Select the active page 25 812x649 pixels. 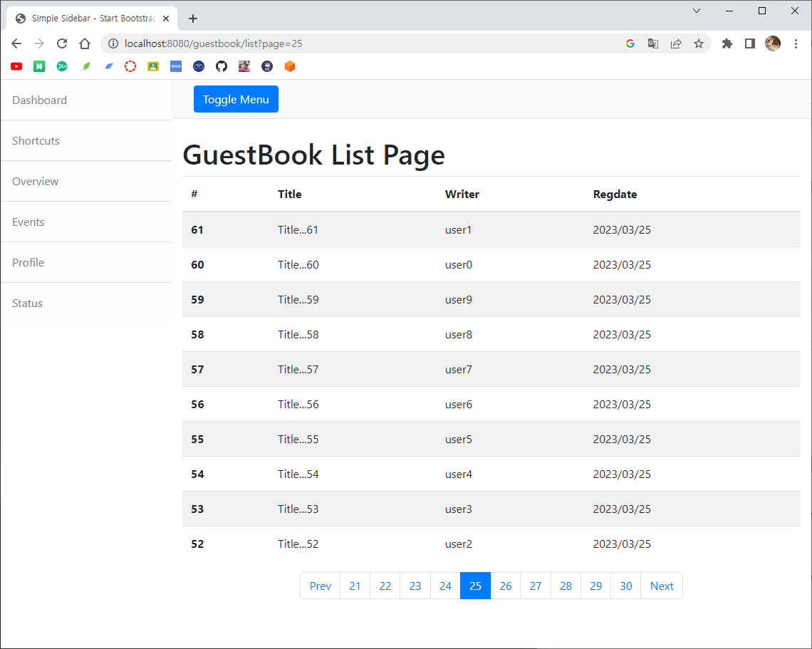coord(475,586)
